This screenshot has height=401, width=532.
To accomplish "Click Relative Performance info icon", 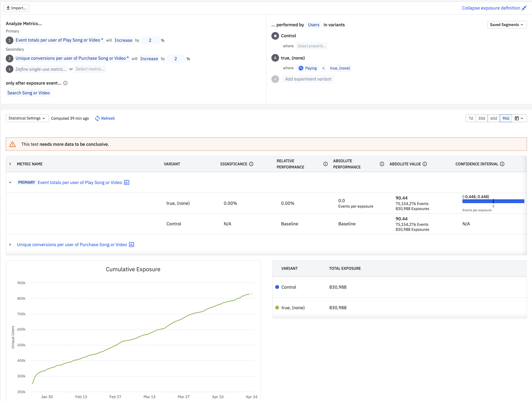I will coord(325,164).
